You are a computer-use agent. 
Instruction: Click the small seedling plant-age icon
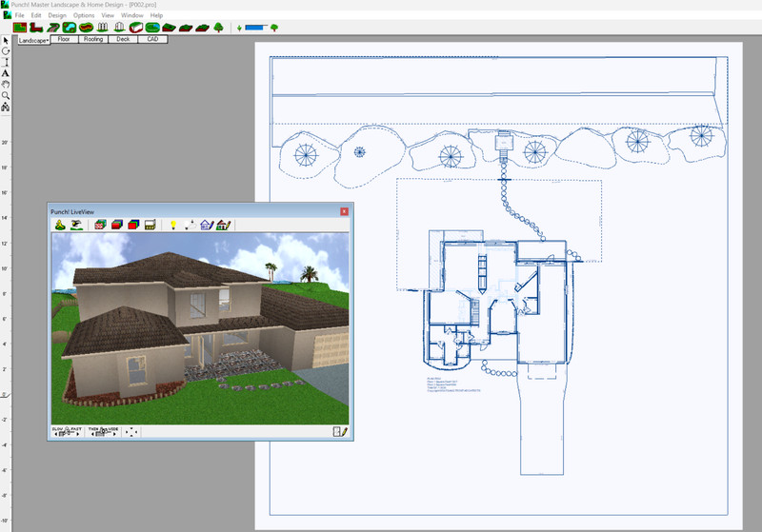[239, 29]
